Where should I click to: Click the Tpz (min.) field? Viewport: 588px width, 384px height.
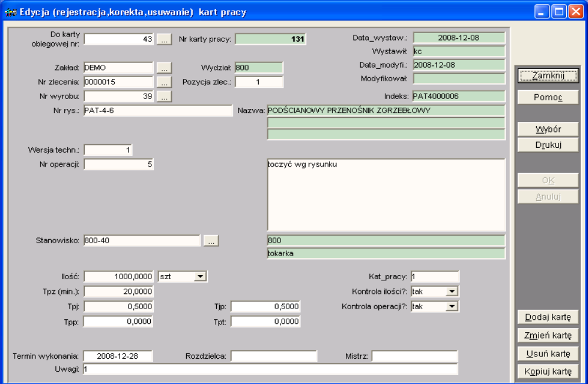click(118, 292)
